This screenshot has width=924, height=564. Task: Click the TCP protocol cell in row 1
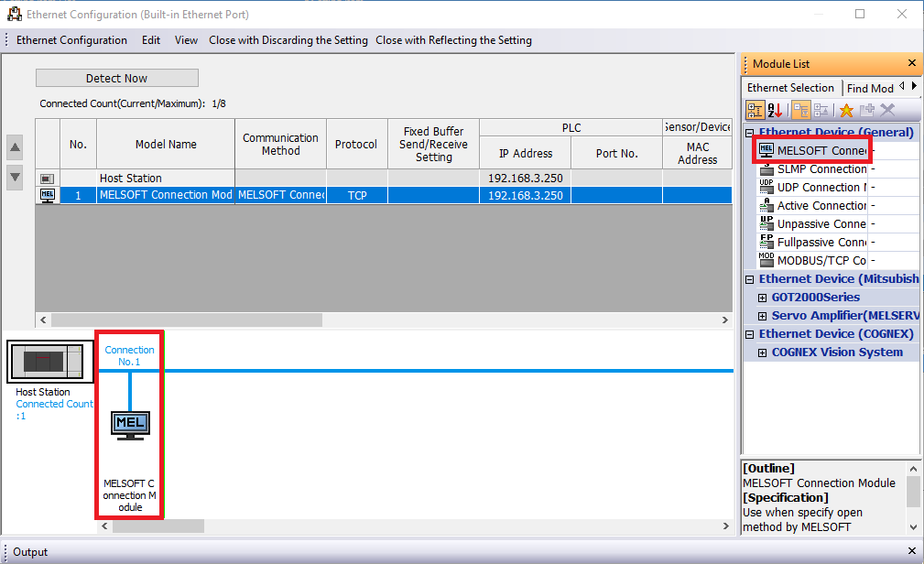357,196
